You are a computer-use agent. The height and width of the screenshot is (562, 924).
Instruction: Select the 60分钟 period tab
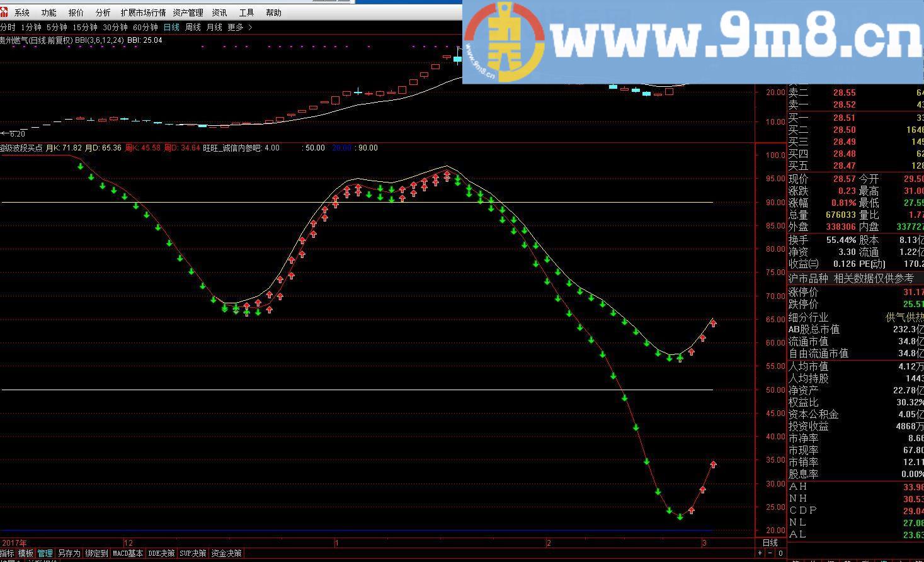click(145, 27)
